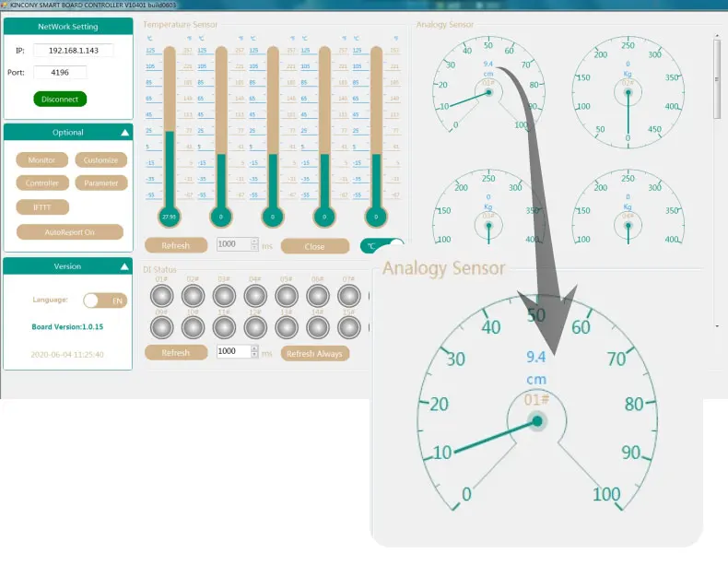The image size is (728, 577).
Task: Click the NetWork Setting header
Action: [68, 27]
